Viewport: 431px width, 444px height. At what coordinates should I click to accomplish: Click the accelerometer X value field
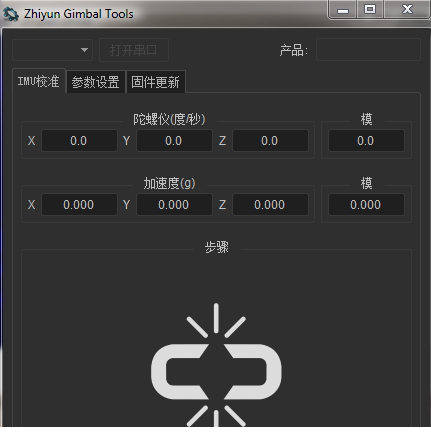click(79, 205)
